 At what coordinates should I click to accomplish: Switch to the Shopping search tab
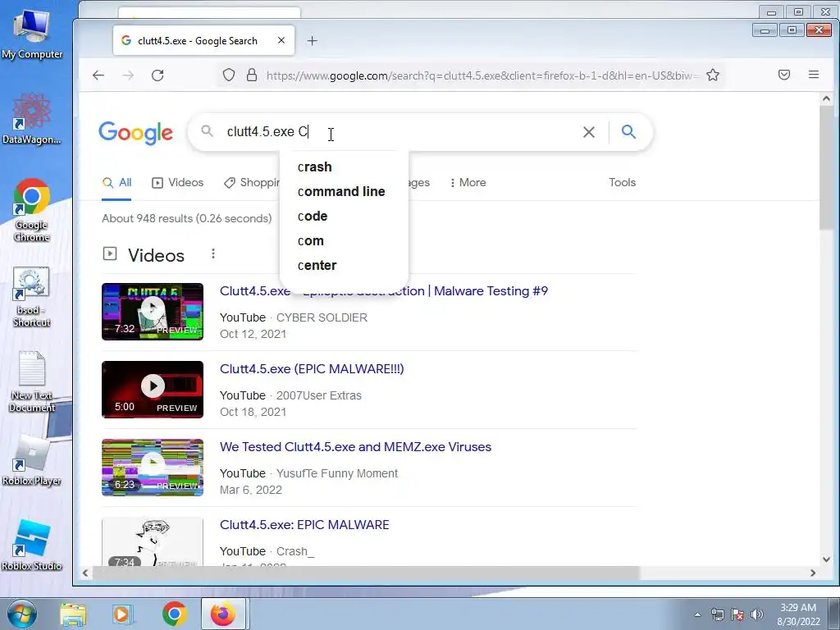(251, 183)
